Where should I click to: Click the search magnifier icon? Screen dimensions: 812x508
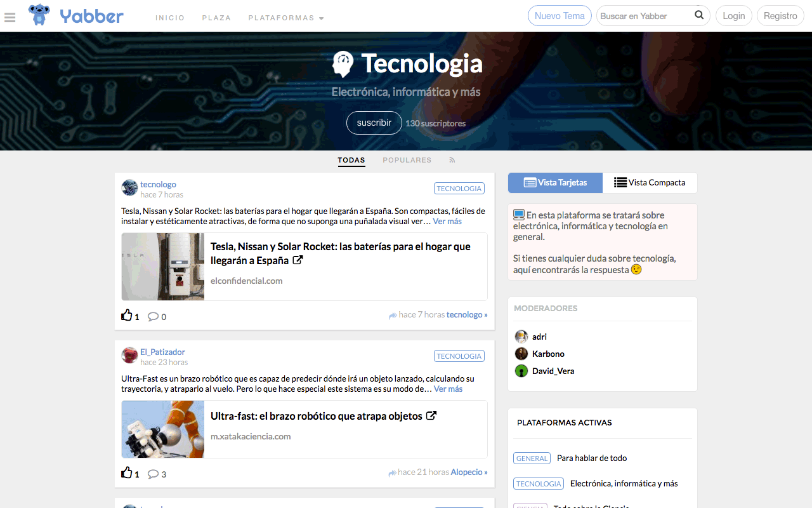(699, 15)
